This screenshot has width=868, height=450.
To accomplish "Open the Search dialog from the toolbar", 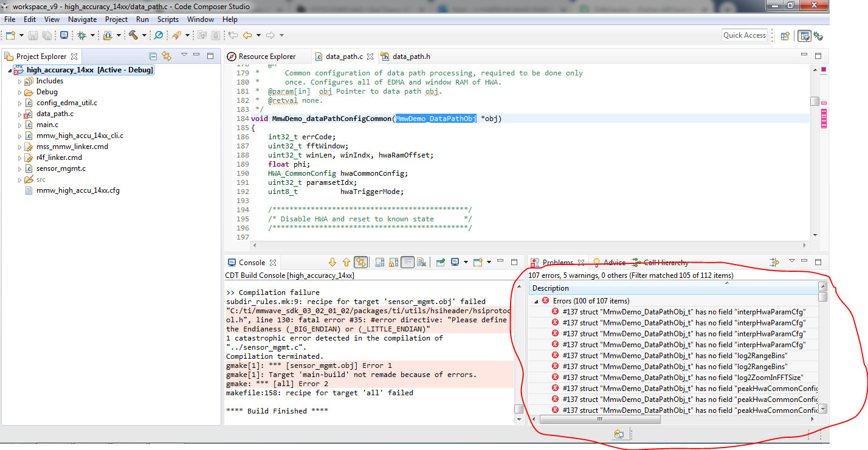I will [x=159, y=35].
